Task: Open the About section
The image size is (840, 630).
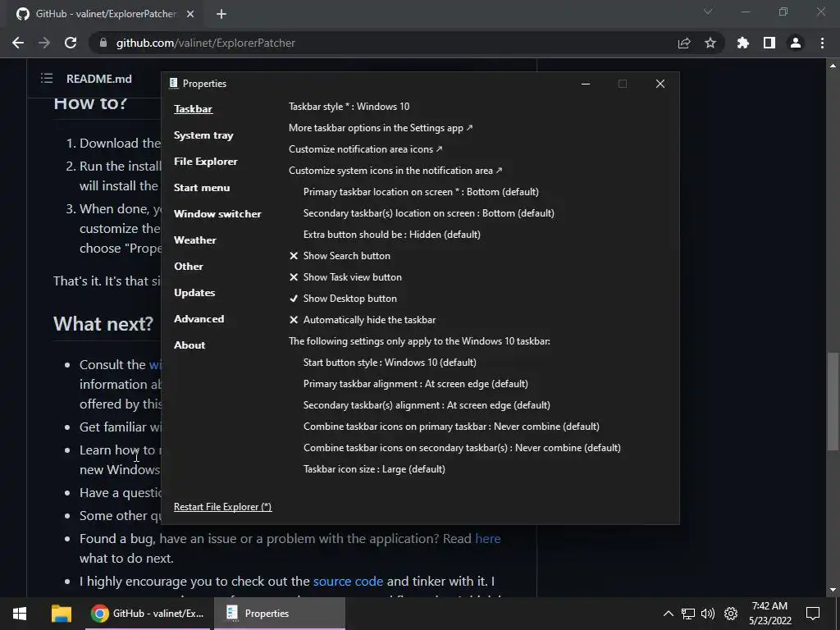Action: point(189,345)
